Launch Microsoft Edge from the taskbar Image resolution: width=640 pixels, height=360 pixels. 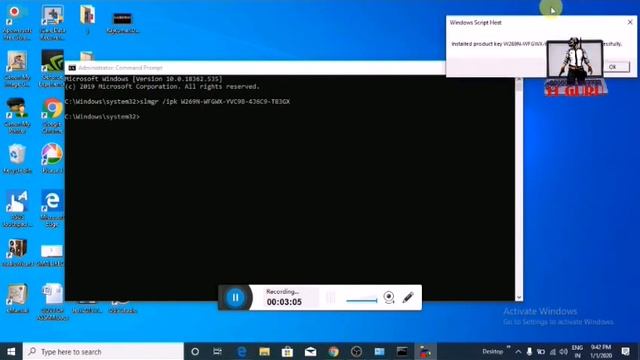click(242, 351)
